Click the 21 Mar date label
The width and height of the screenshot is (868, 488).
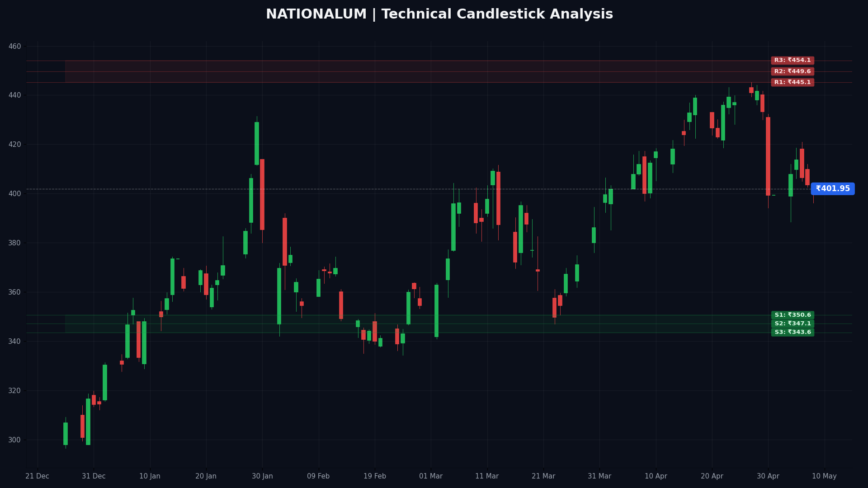point(543,476)
